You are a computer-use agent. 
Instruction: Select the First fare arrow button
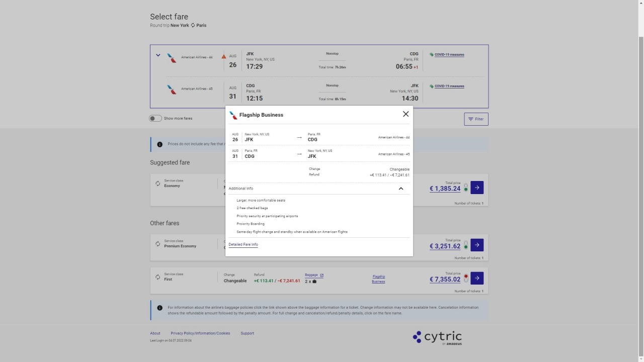click(476, 278)
